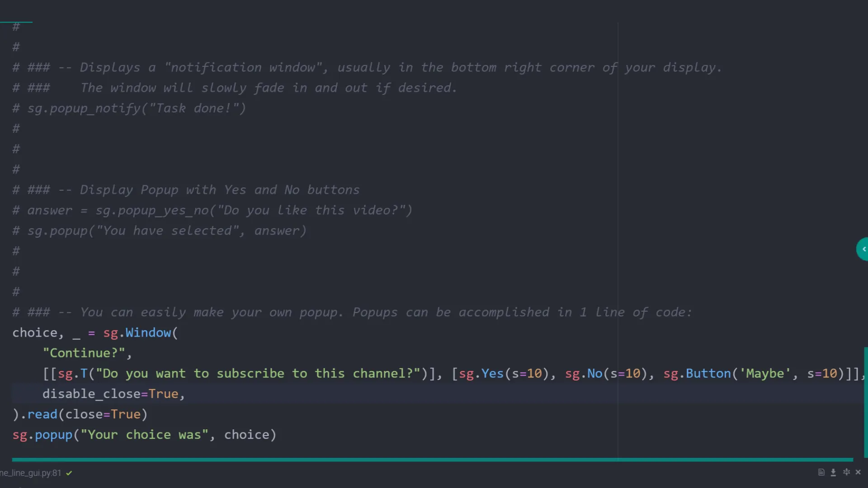Viewport: 868px width, 488px height.
Task: Click the True keyword in read(close=True)
Action: point(126,414)
